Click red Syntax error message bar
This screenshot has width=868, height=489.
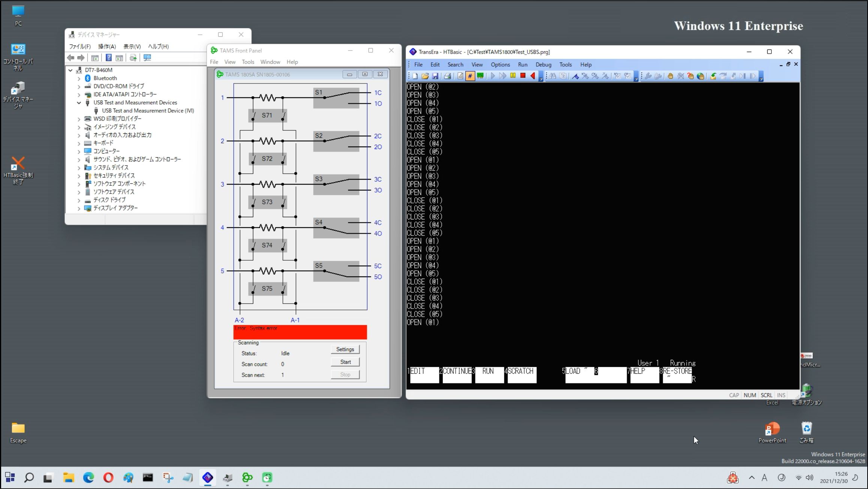pyautogui.click(x=300, y=332)
